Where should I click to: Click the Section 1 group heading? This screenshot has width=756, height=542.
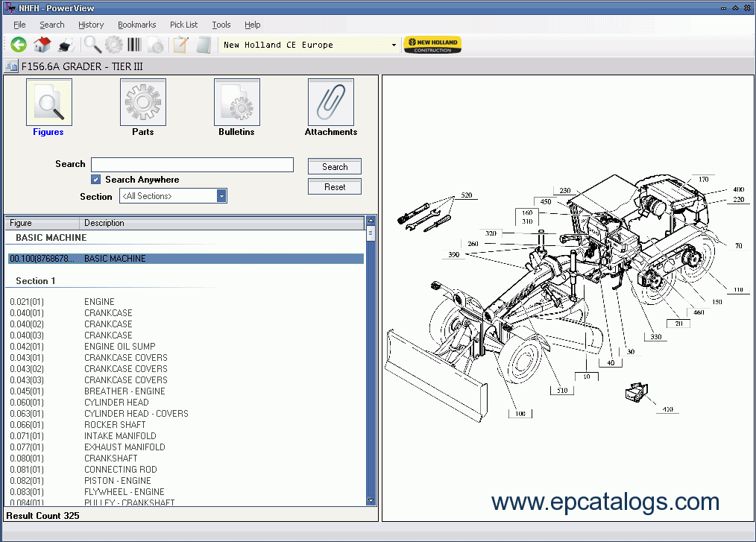36,280
